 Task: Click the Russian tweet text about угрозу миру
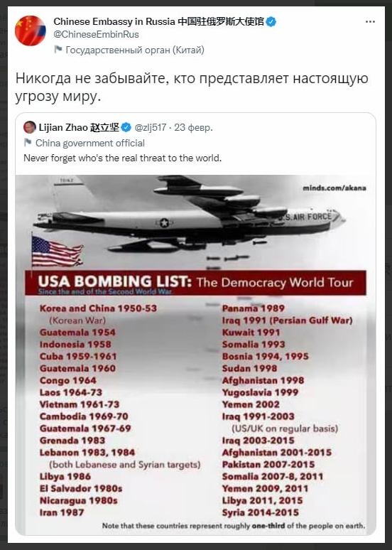point(192,87)
